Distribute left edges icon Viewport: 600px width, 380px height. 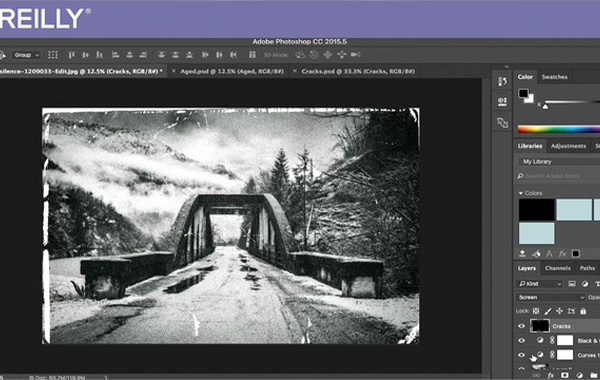[x=205, y=55]
